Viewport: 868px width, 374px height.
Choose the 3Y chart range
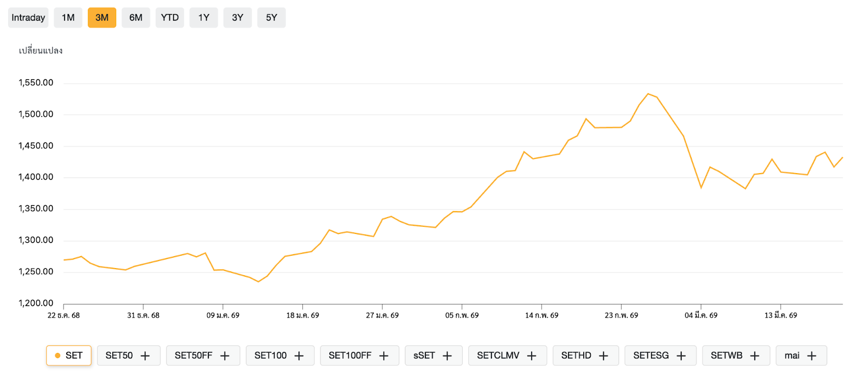[238, 18]
